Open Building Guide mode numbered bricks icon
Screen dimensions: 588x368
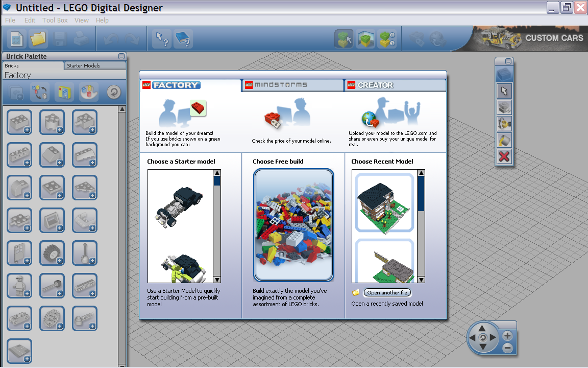(x=387, y=39)
